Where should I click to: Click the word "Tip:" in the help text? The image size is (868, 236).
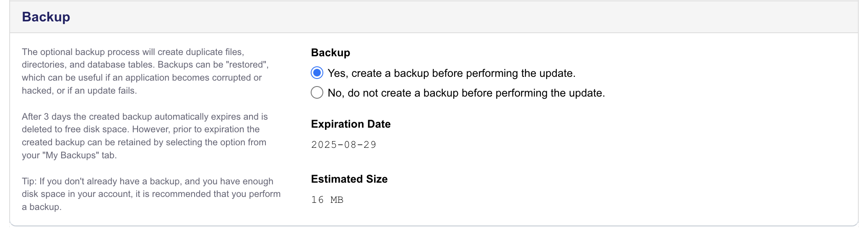coord(29,181)
